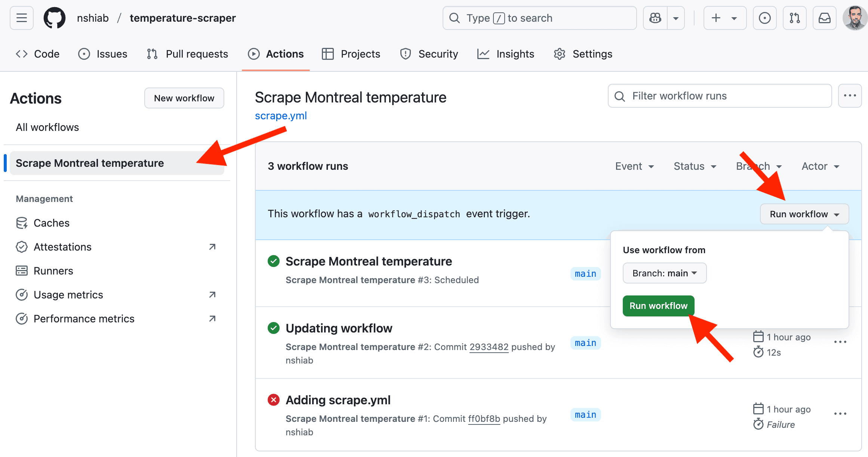This screenshot has height=457, width=868.
Task: Click the New workflow button
Action: (184, 98)
